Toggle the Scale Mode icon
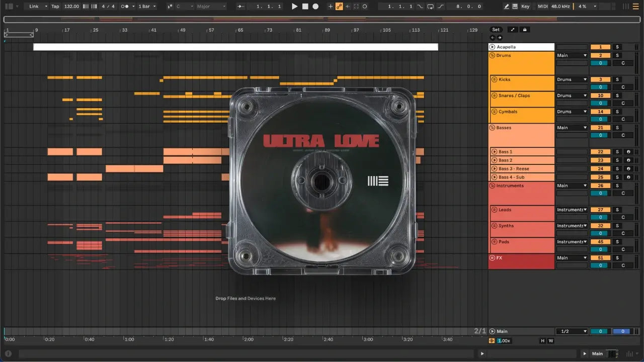 [170, 7]
